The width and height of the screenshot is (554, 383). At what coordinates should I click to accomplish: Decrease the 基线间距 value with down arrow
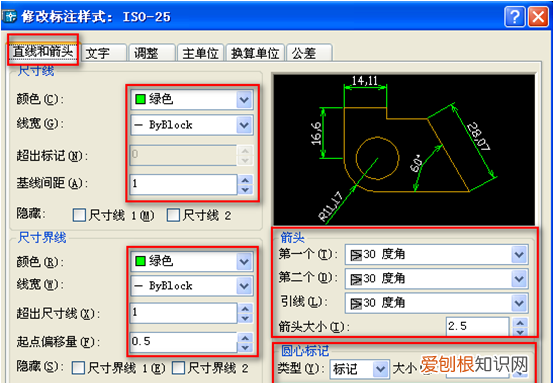[245, 190]
